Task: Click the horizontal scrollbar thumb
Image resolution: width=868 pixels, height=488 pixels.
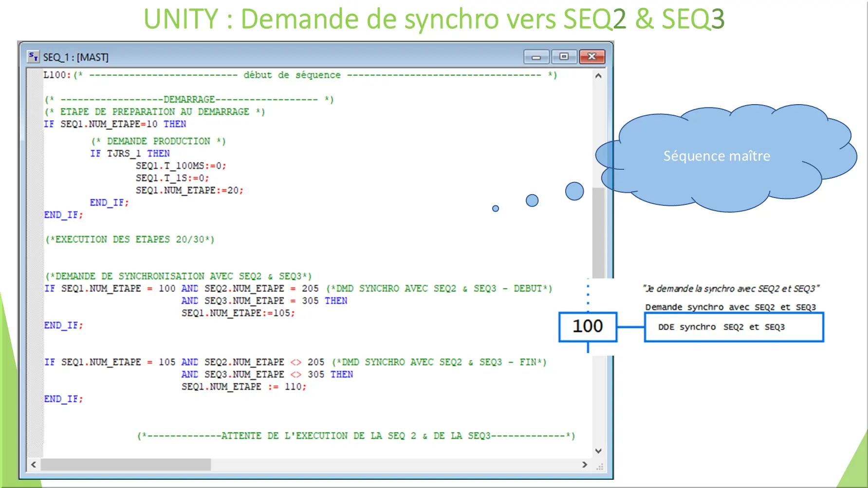Action: click(x=126, y=465)
